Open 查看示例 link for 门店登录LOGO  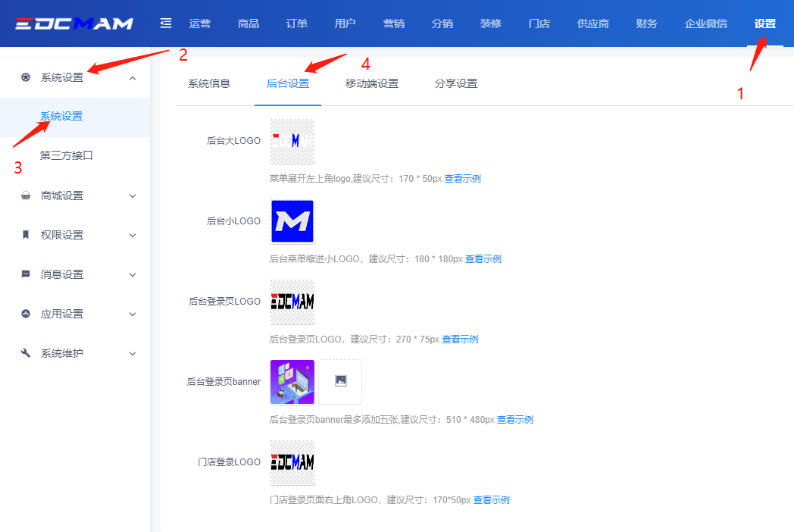(491, 500)
